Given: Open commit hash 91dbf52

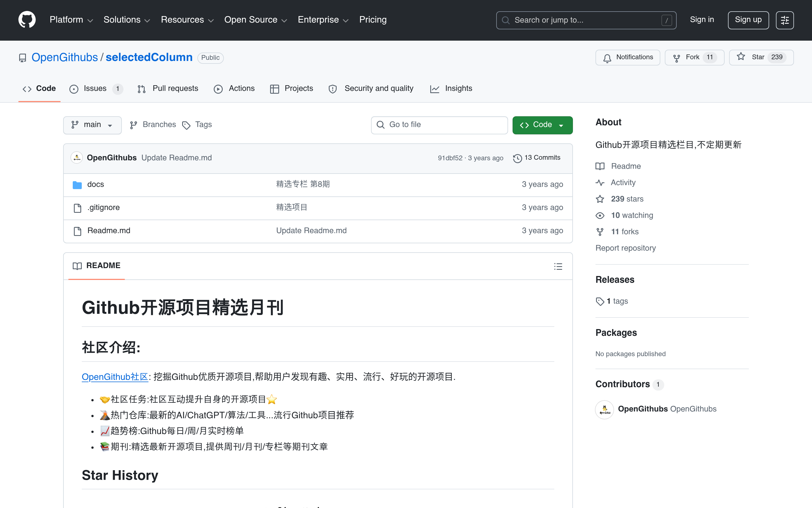Looking at the screenshot, I should (450, 158).
